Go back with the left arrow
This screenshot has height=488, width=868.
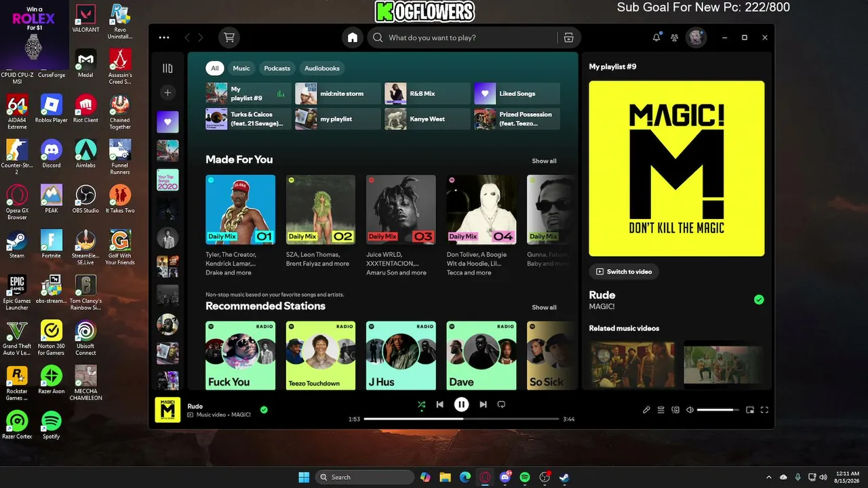(187, 38)
